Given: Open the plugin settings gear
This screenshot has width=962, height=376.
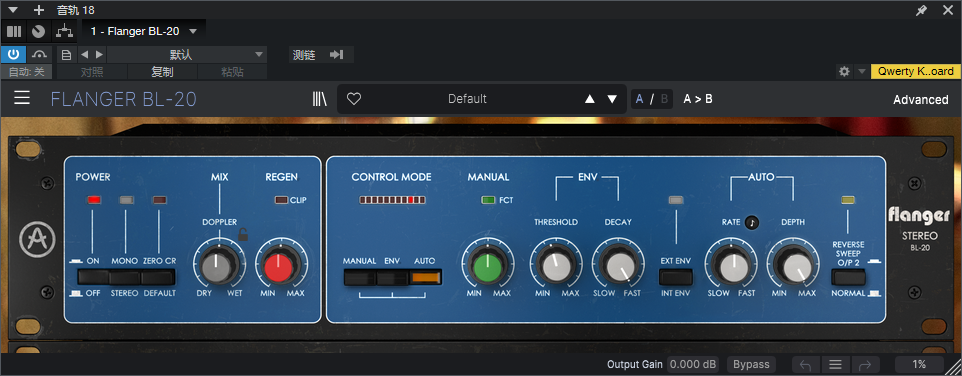Looking at the screenshot, I should coord(844,71).
